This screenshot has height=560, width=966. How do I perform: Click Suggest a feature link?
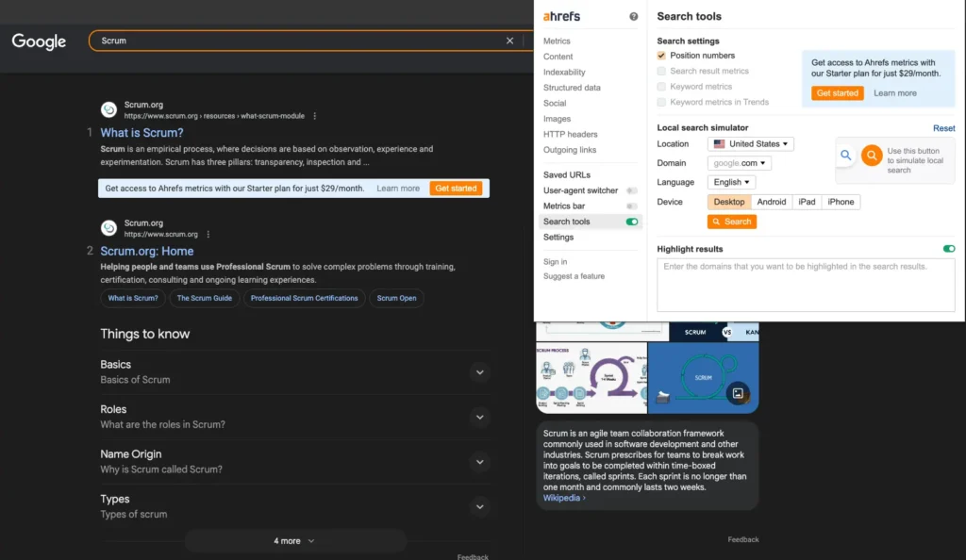(574, 276)
